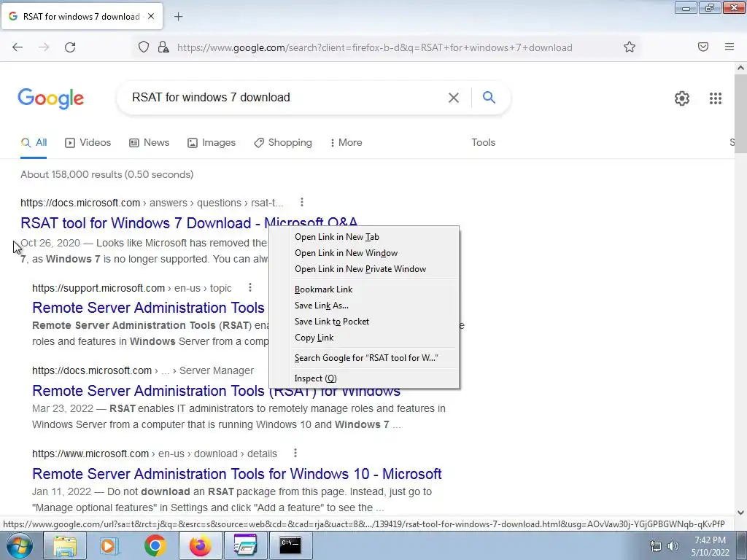Screen dimensions: 747x560
Task: Click the Google search query field
Action: (286, 98)
